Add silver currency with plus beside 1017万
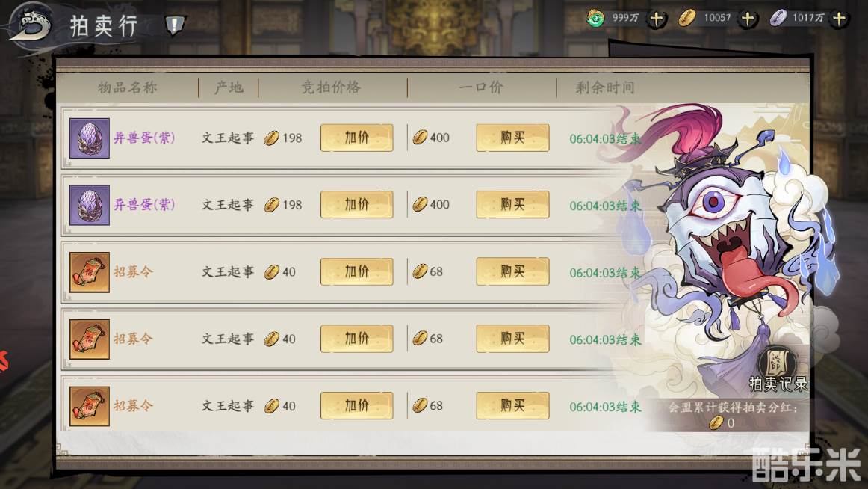868x489 pixels. (x=839, y=19)
